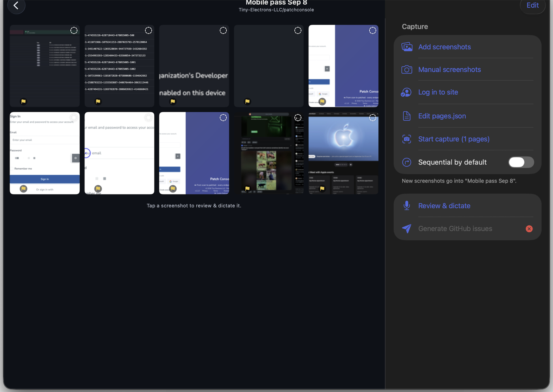Click the 'Tiny-Electrons-LLC/patchconsole' subtitle text

(276, 10)
